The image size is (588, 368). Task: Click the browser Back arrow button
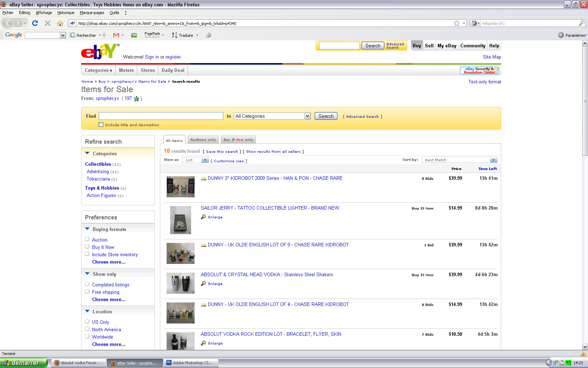[8, 23]
